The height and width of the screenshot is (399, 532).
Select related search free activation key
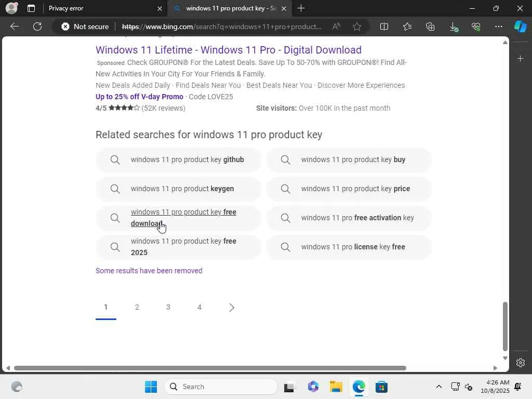click(349, 218)
